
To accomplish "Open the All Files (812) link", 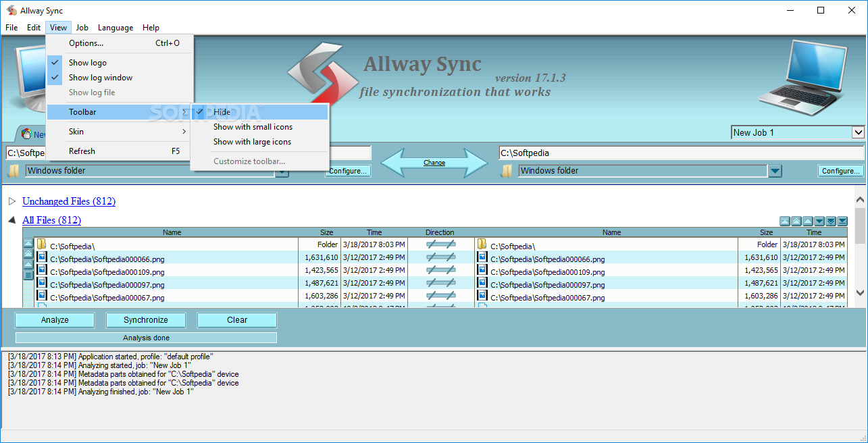I will point(51,220).
